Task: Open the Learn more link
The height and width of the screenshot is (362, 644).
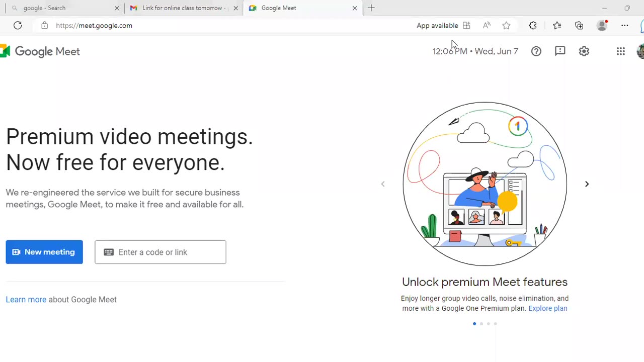Action: [x=26, y=300]
